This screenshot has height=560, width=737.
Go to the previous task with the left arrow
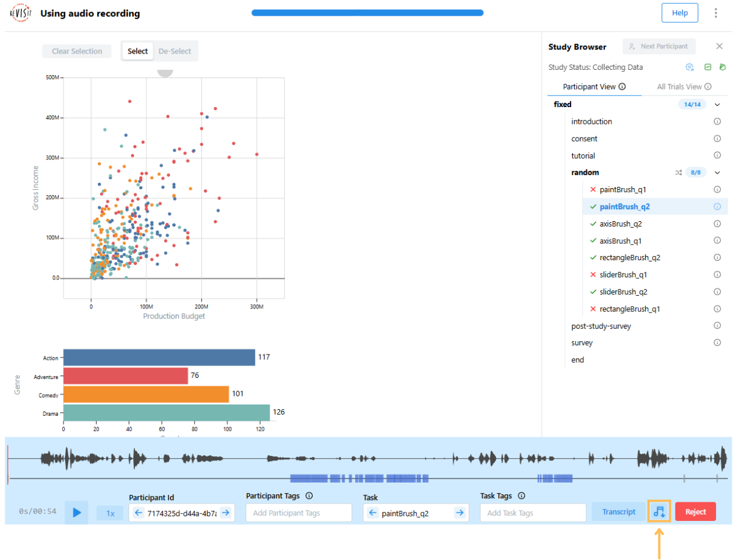373,513
